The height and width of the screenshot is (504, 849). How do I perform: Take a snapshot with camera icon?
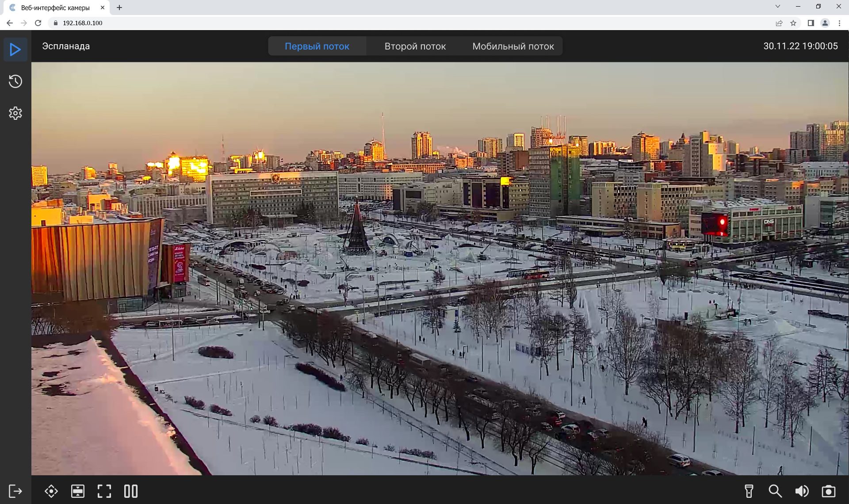[829, 491]
